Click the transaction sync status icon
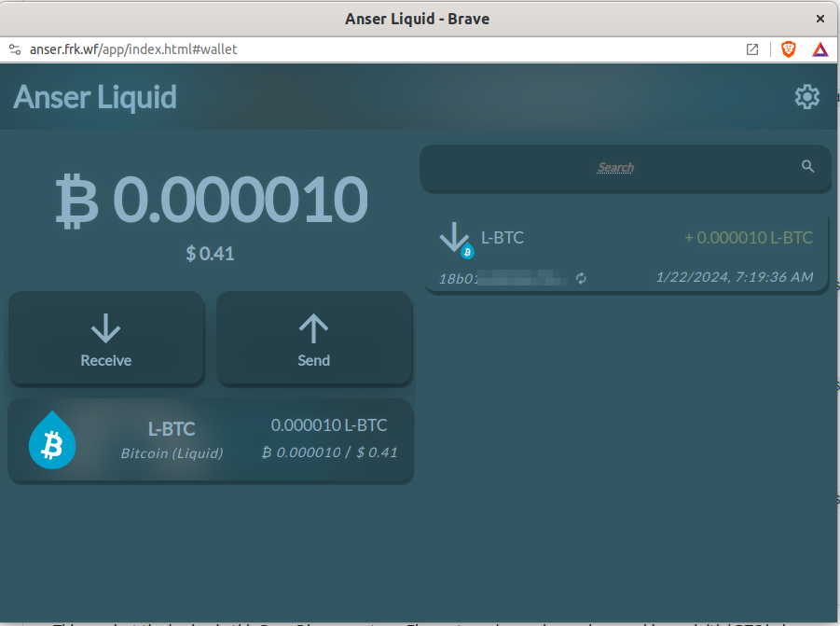Image resolution: width=840 pixels, height=626 pixels. pos(582,278)
